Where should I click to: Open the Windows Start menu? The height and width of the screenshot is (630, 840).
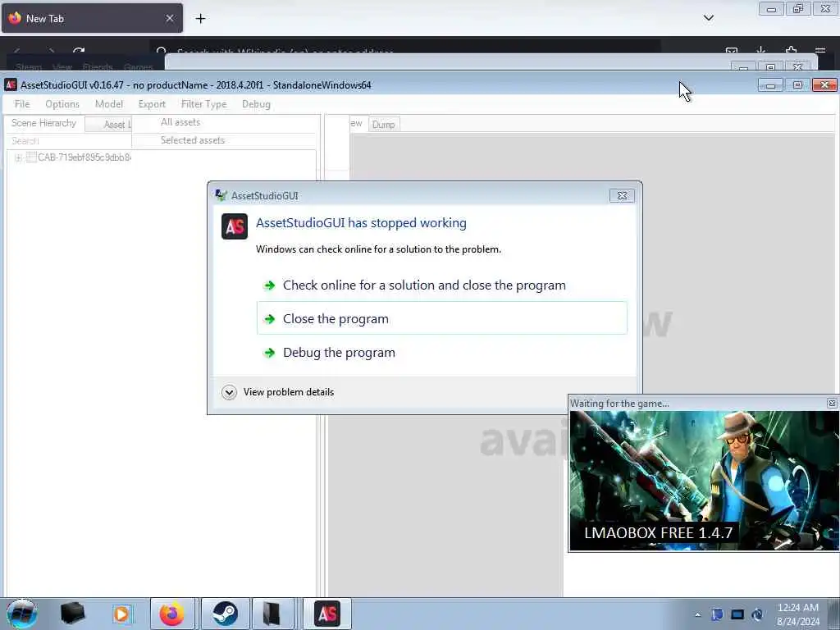point(21,614)
